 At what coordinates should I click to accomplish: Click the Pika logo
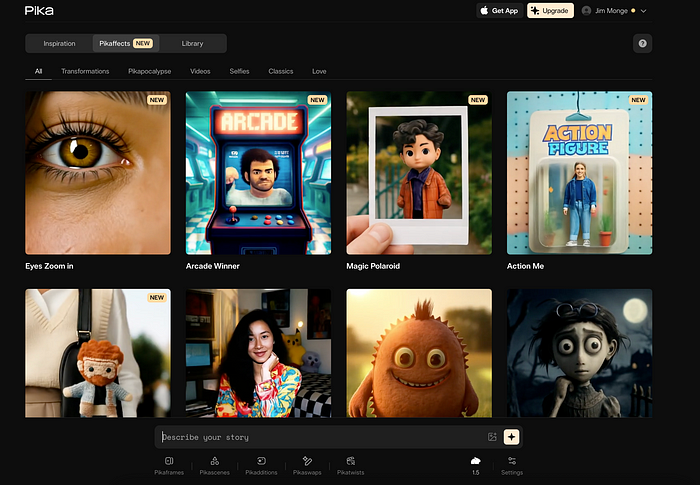click(x=39, y=11)
